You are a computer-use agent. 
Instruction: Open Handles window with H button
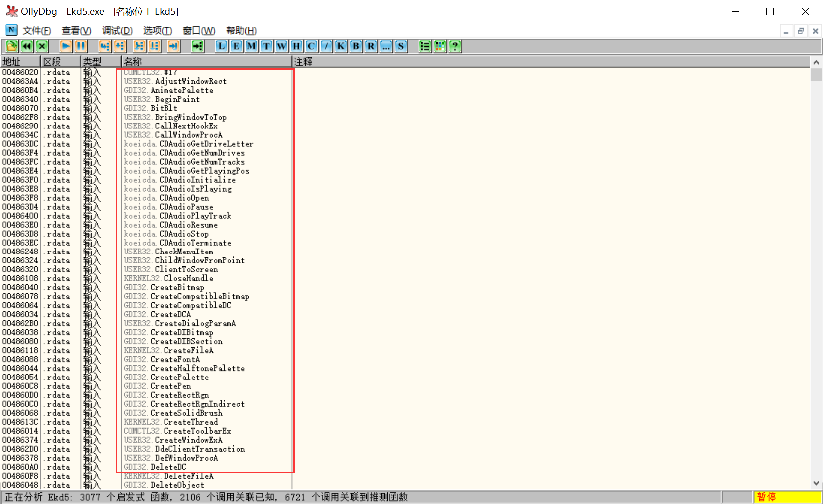[x=296, y=46]
